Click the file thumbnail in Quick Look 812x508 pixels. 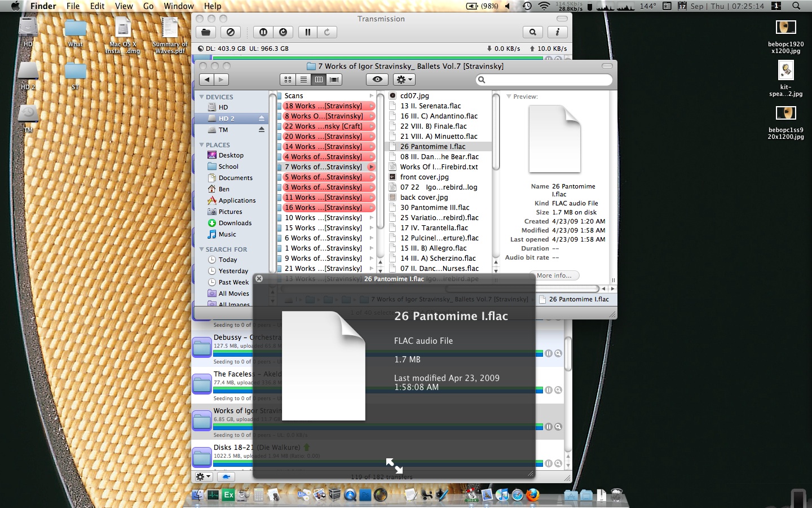324,366
